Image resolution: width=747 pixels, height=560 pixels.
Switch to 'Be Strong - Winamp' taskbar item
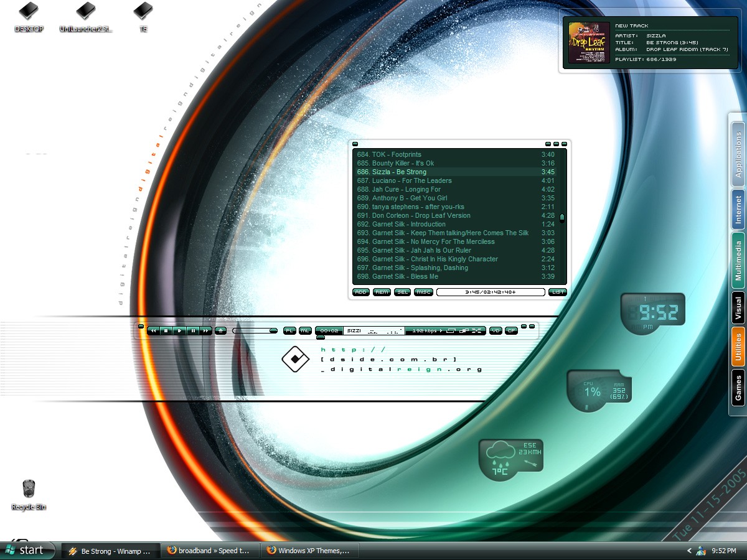click(110, 551)
